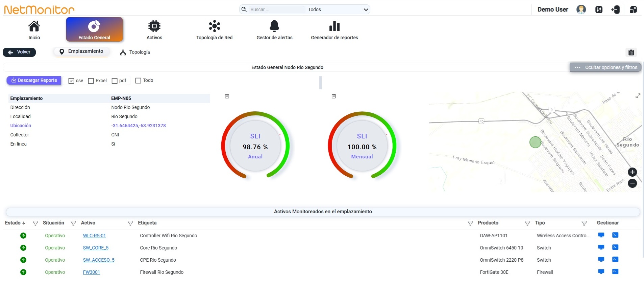Open the SW_CORE_5 asset link
Viewport: 644px width, 286px height.
tap(96, 248)
